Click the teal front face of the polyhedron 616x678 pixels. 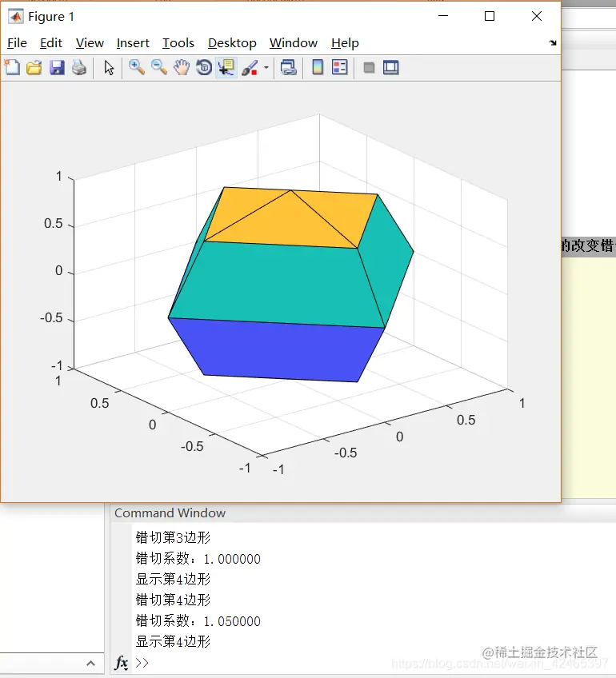coord(277,283)
